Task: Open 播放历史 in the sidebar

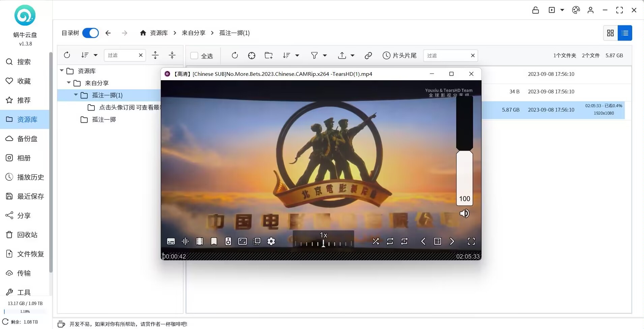Action: pyautogui.click(x=25, y=177)
